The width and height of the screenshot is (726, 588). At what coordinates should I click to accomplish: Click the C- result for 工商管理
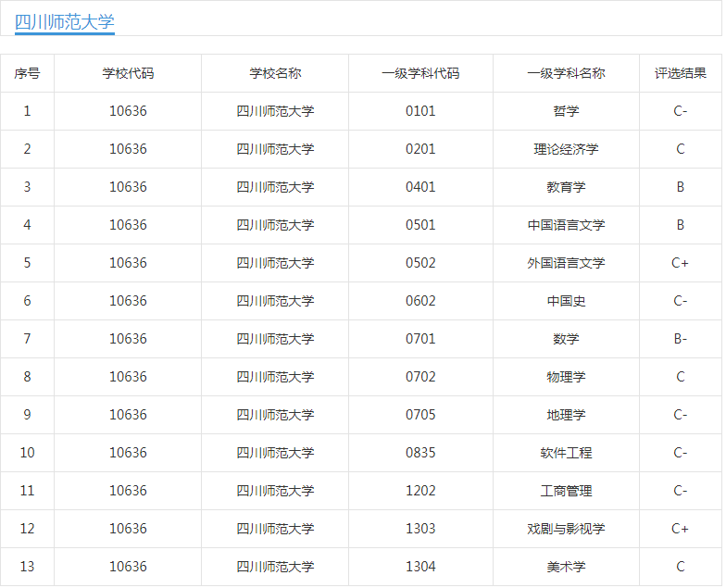680,491
